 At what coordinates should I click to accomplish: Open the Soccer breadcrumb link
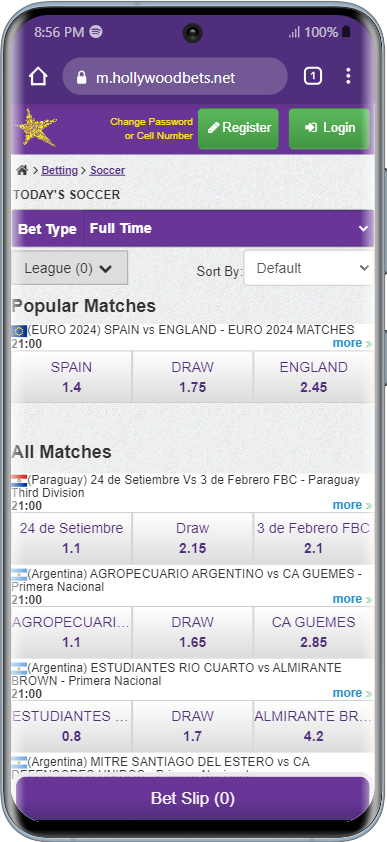[107, 170]
